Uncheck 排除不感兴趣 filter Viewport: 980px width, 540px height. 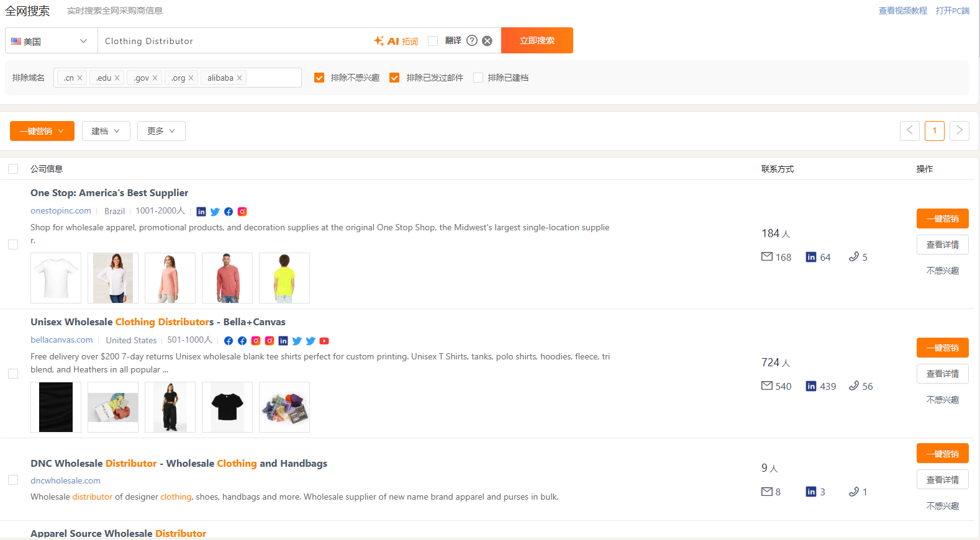coord(319,78)
